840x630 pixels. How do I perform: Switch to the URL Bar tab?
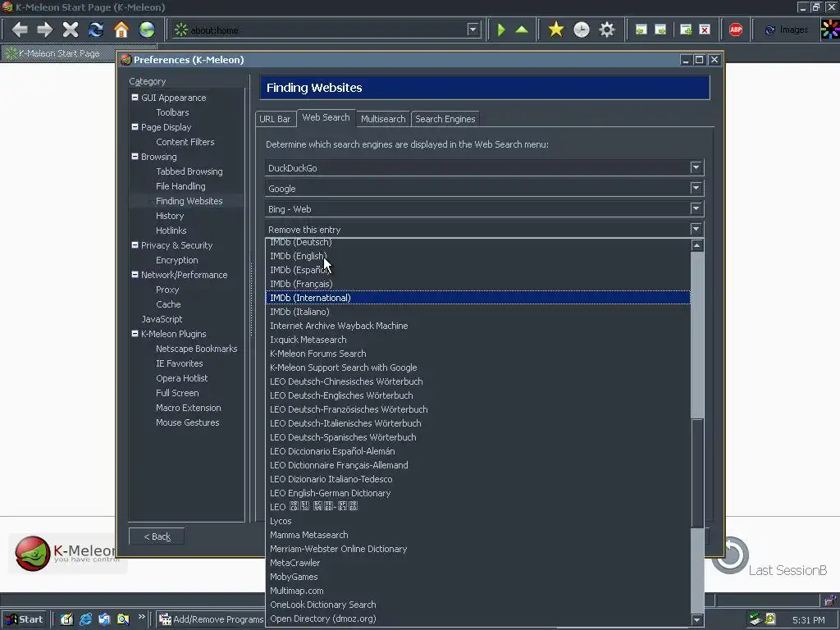[x=275, y=119]
